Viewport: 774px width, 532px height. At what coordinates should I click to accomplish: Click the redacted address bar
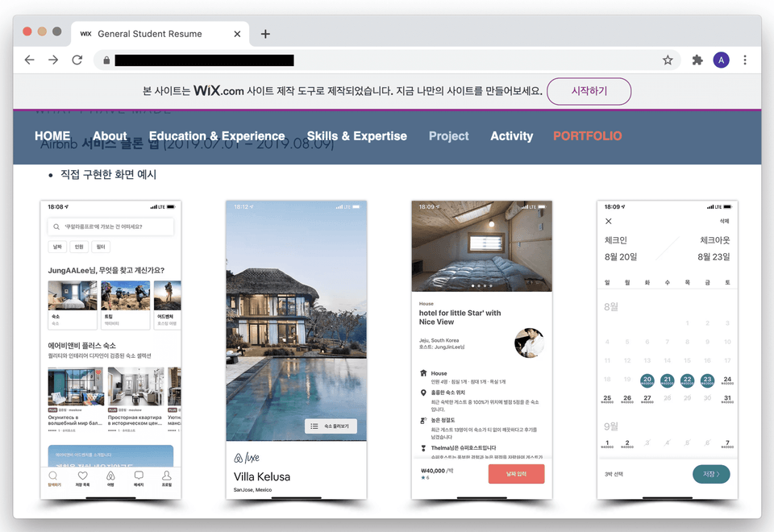tap(204, 60)
